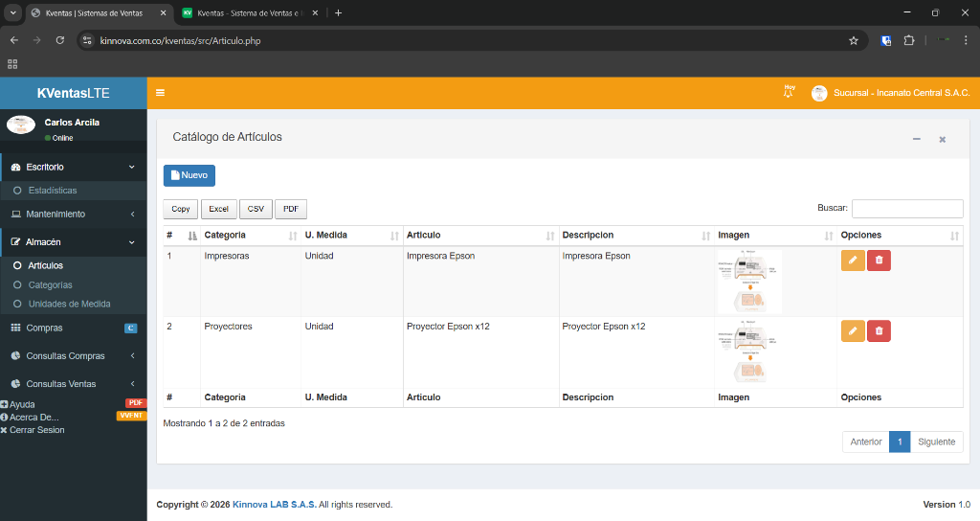Close the first Kventas browser tab
The width and height of the screenshot is (980, 521).
point(163,12)
